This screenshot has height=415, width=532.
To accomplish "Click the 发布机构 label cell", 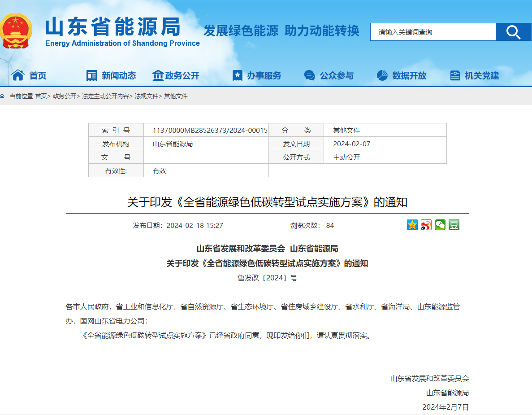I will coord(116,144).
